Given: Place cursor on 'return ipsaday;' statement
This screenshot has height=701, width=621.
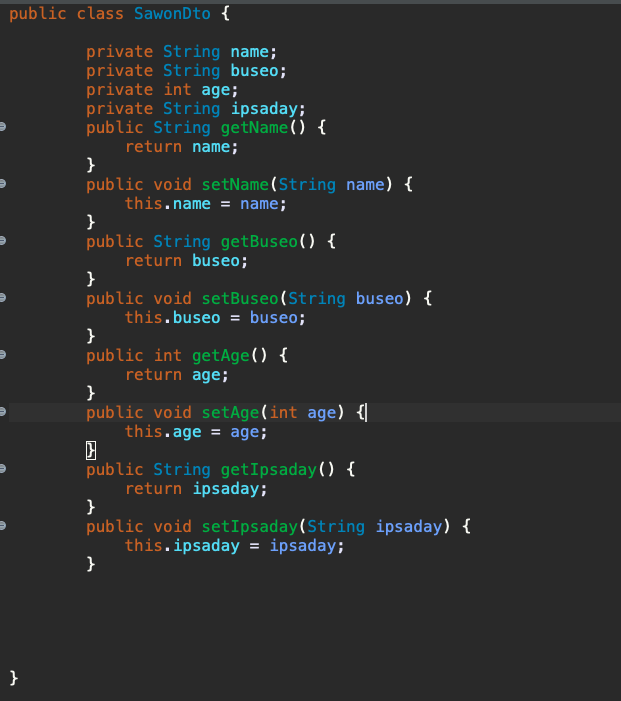Looking at the screenshot, I should coord(196,489).
